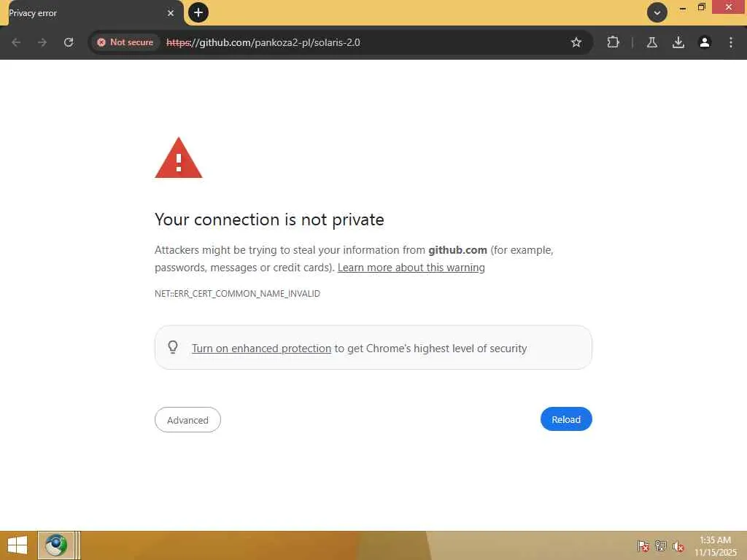Open the Extensions puzzle icon

613,42
